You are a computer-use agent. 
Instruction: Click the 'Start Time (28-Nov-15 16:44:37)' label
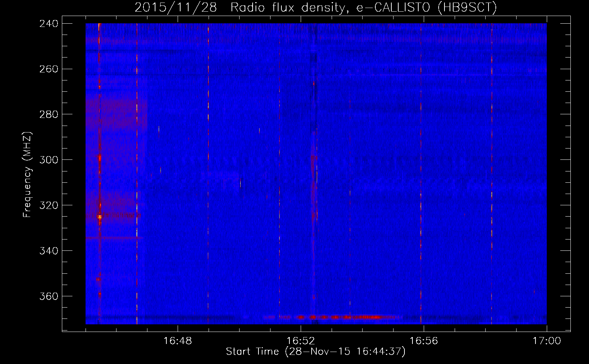click(316, 352)
